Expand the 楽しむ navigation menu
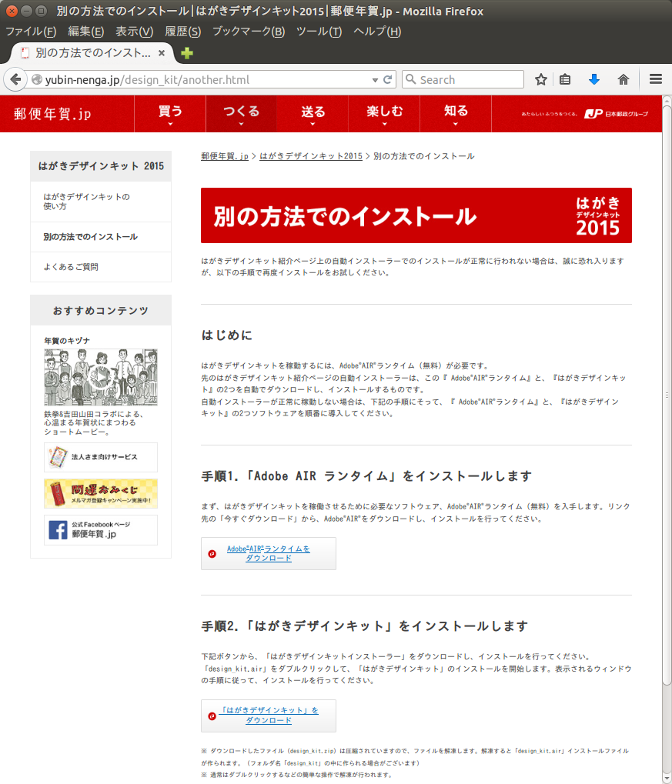This screenshot has width=672, height=784. pyautogui.click(x=384, y=114)
